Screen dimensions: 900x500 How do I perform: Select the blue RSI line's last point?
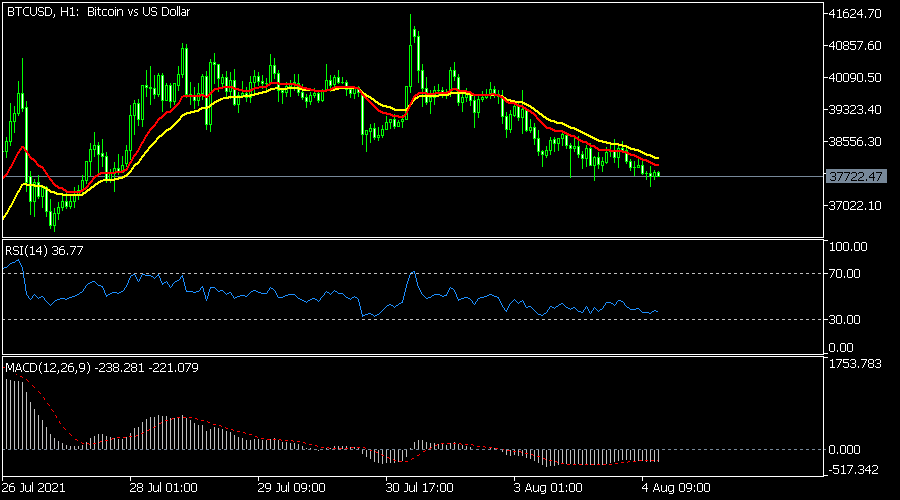pos(657,312)
